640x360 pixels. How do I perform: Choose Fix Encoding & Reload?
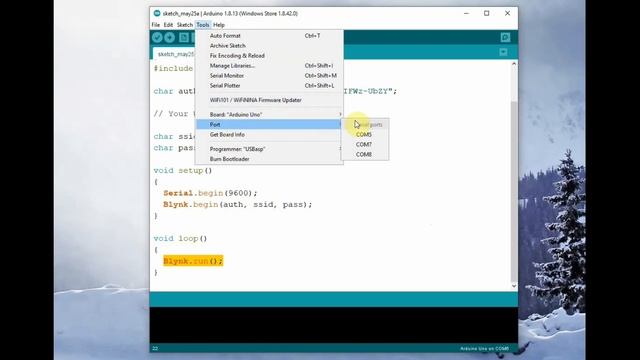(x=269, y=56)
